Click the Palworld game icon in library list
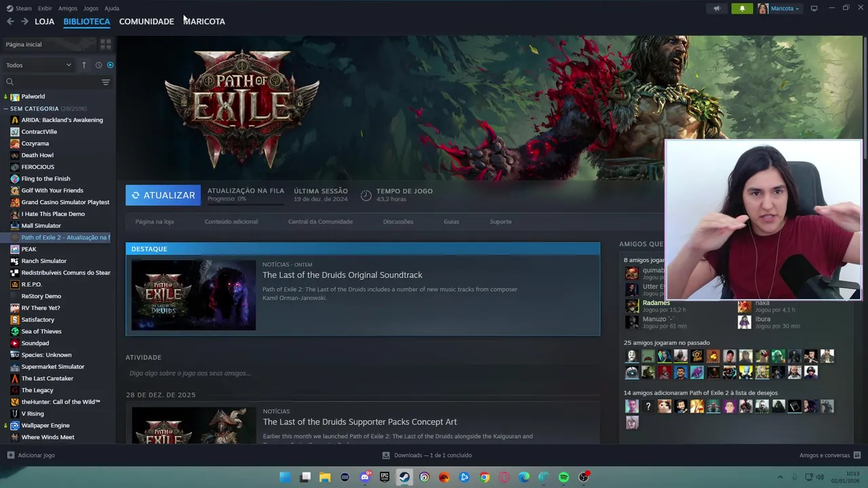The image size is (868, 488). [x=15, y=97]
